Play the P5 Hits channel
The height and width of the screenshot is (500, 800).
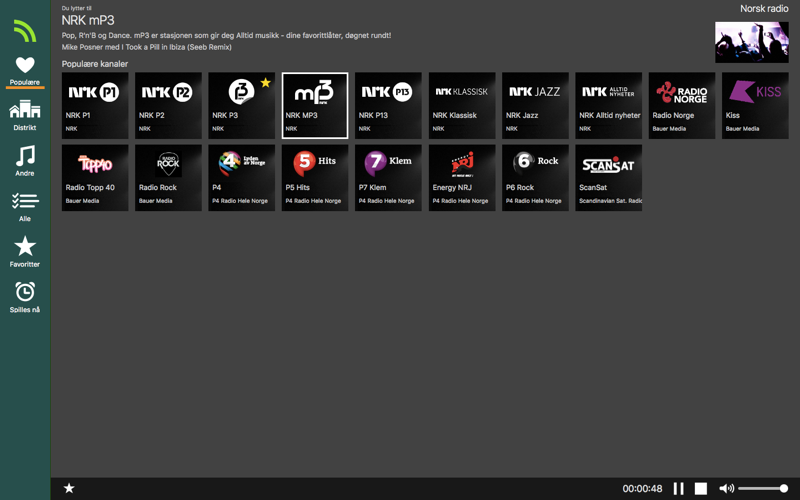pyautogui.click(x=315, y=178)
